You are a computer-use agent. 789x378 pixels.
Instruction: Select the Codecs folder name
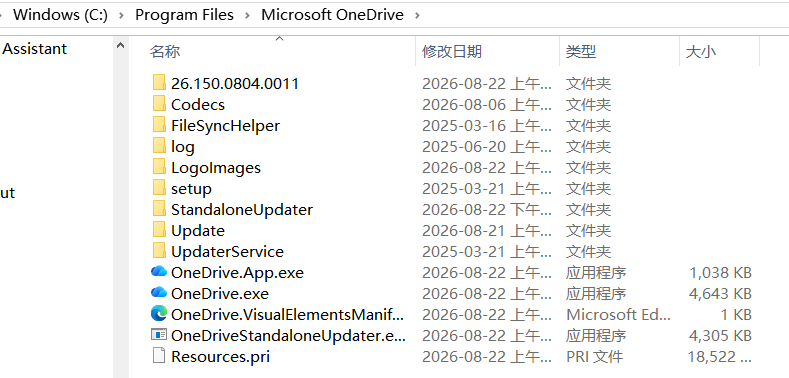tap(198, 105)
